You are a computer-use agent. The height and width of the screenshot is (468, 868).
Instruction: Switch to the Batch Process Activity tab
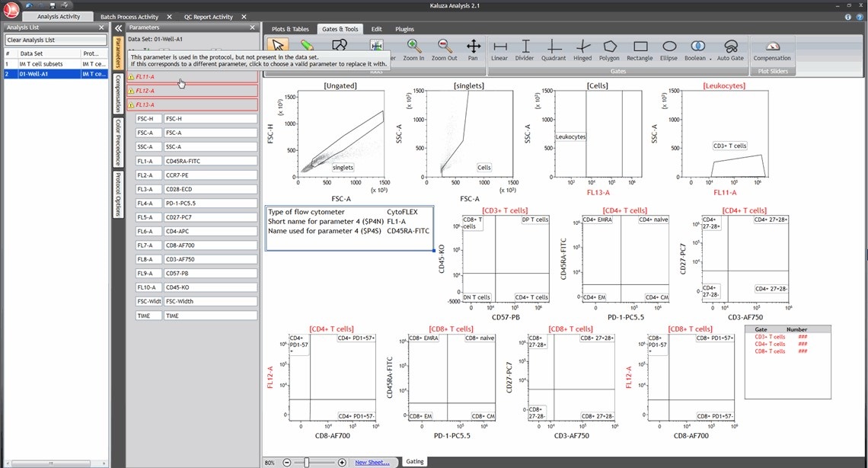tap(129, 18)
